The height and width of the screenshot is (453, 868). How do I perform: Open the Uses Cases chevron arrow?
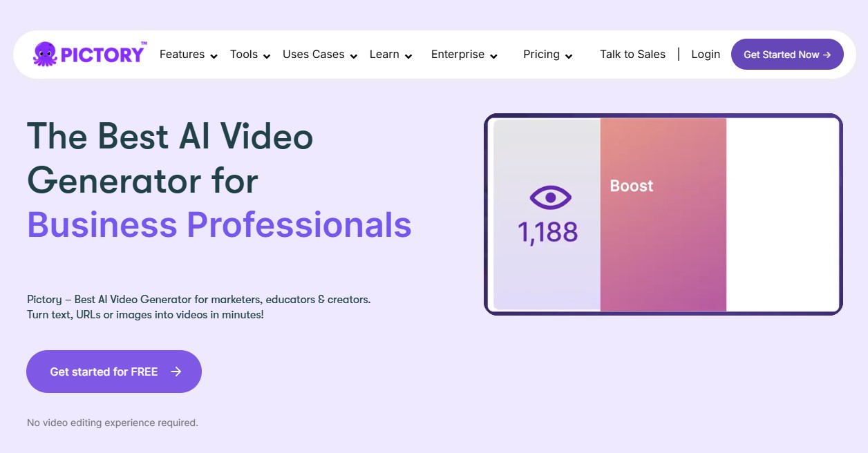[354, 57]
